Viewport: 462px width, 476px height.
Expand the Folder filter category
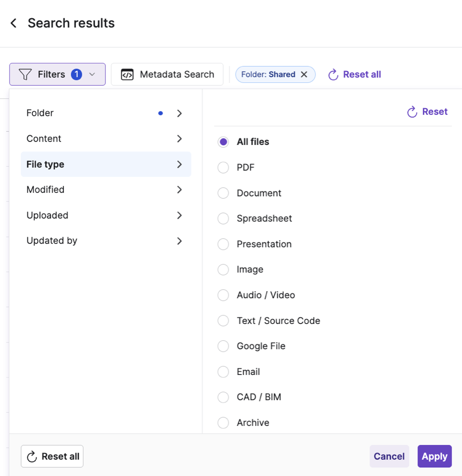coord(179,113)
